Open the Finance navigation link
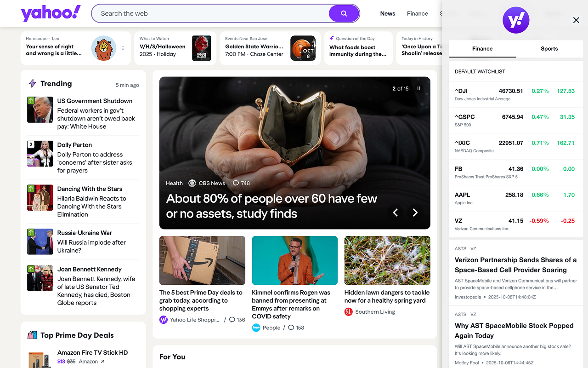588x368 pixels. coord(418,13)
